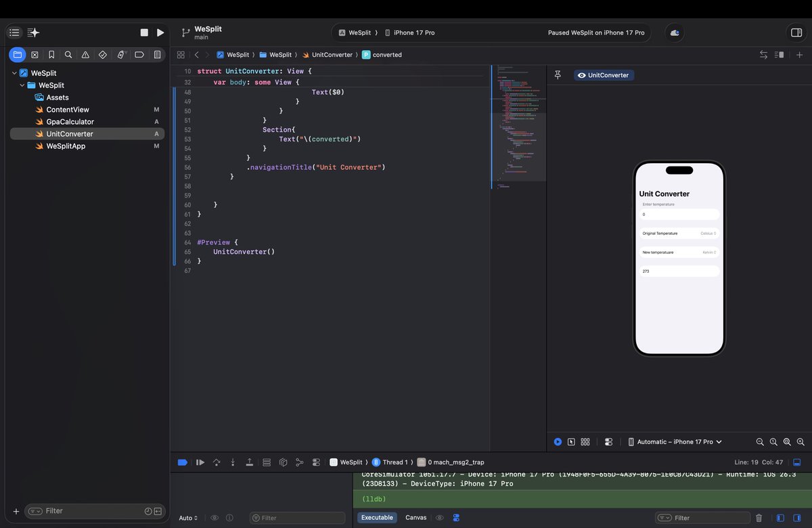Open the related items grid menu
This screenshot has width=812, height=528.
coord(181,55)
